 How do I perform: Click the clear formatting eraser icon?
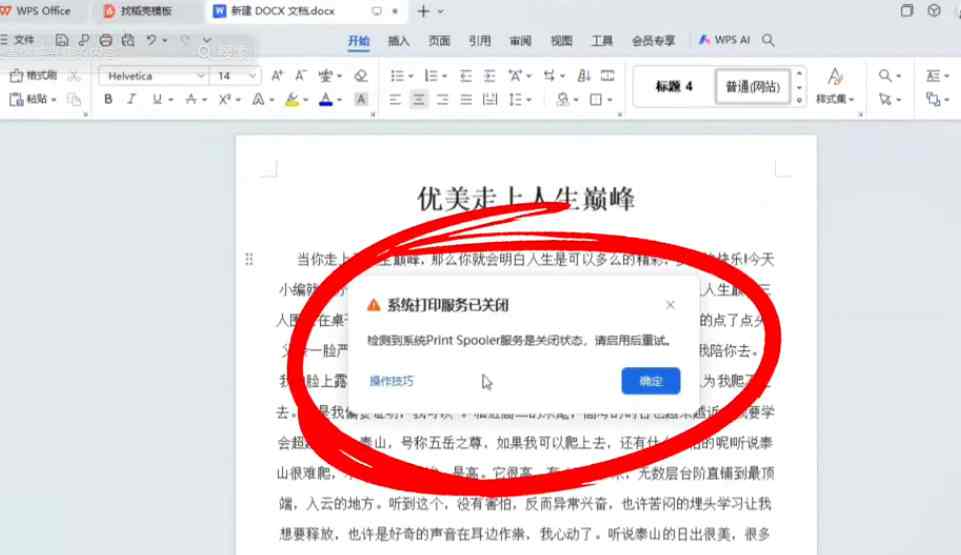(x=361, y=76)
